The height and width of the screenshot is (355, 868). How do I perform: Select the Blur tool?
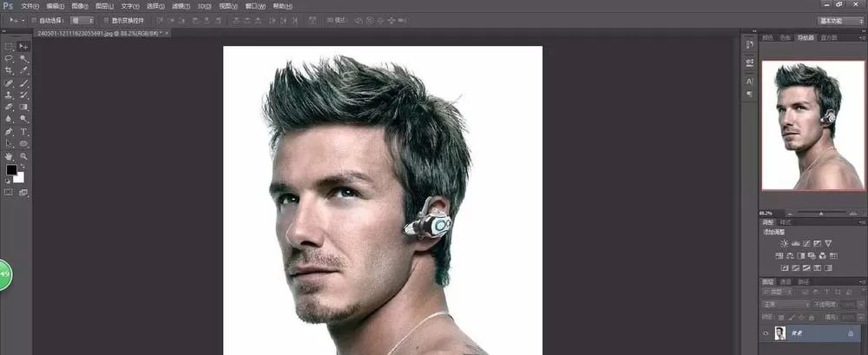(x=9, y=118)
